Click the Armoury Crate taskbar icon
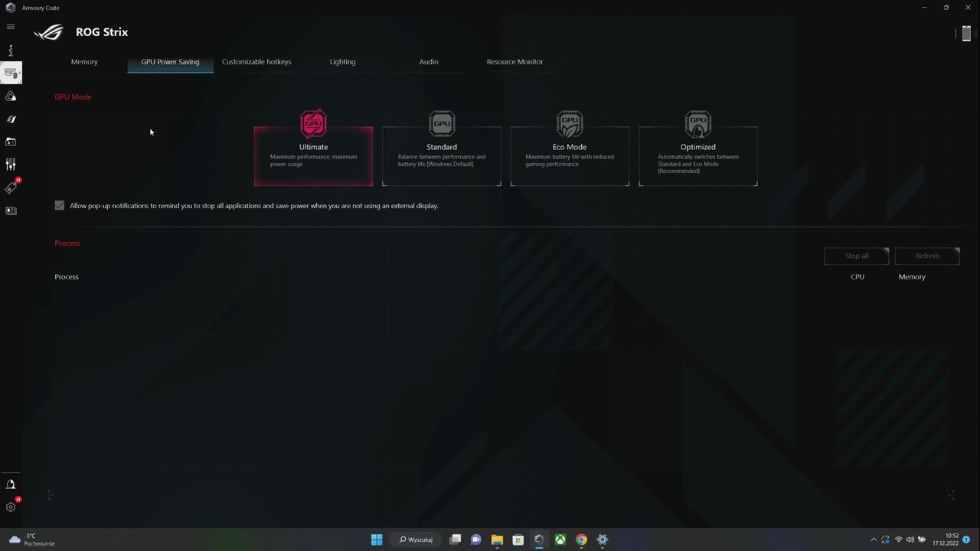980x551 pixels. click(539, 540)
